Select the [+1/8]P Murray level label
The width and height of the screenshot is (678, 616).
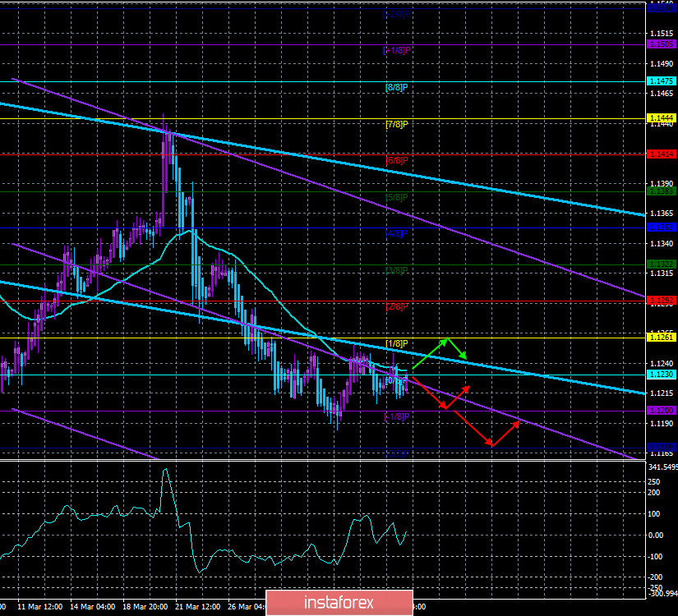(x=396, y=51)
